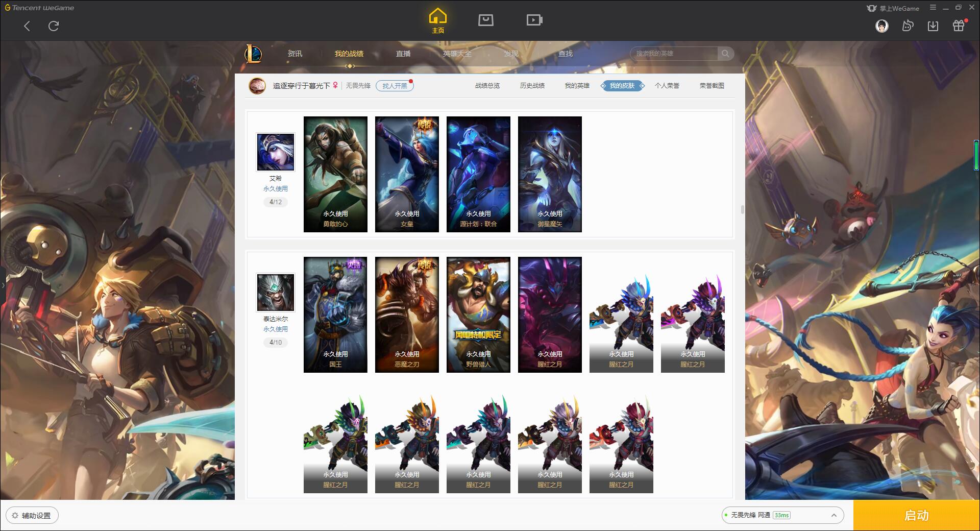Viewport: 980px width, 531px height.
Task: Select the 我的皮肤 sub-tab
Action: point(622,86)
